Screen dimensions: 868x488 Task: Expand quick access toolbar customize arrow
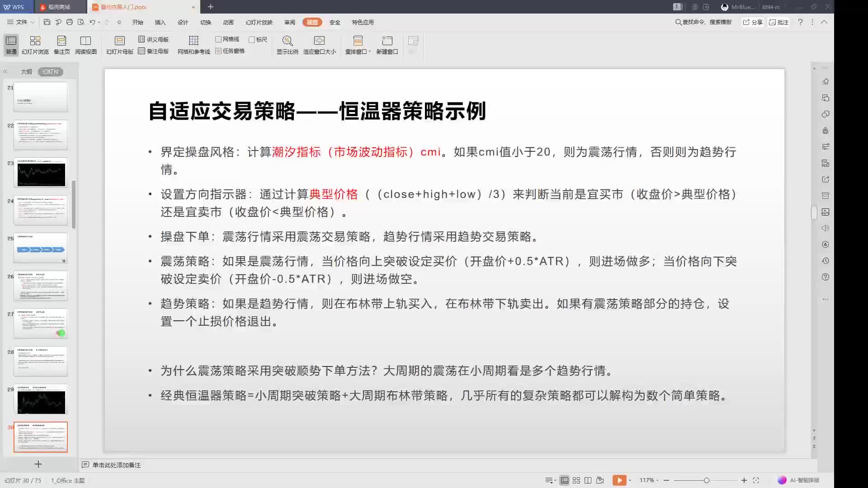click(119, 22)
